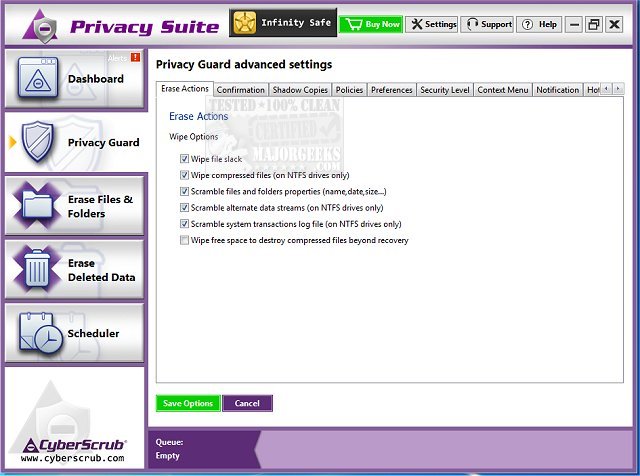Click the Wipe Options label

click(x=193, y=137)
